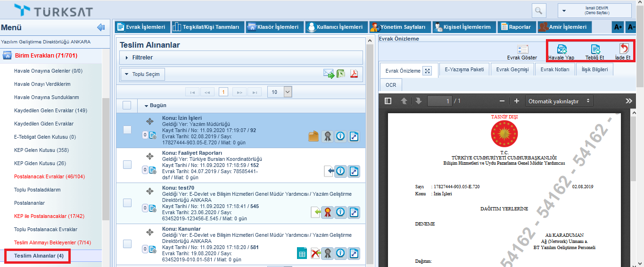Click the İade Et icon

[x=623, y=49]
